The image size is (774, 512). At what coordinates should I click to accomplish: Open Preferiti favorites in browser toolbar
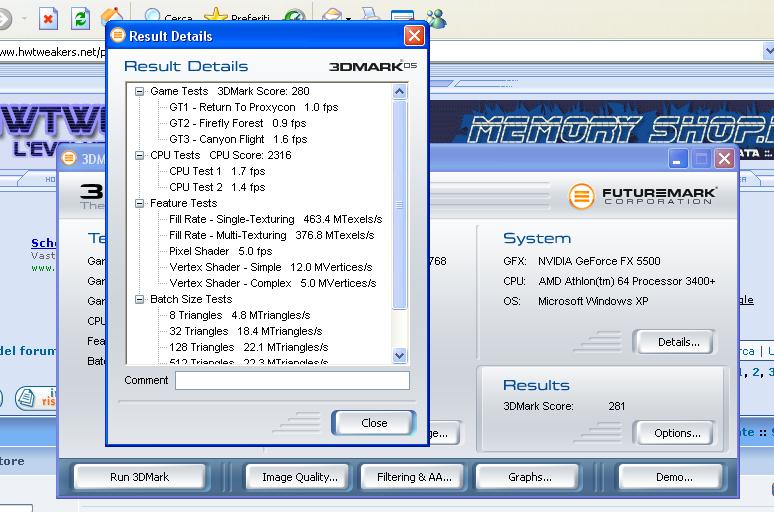pos(237,16)
